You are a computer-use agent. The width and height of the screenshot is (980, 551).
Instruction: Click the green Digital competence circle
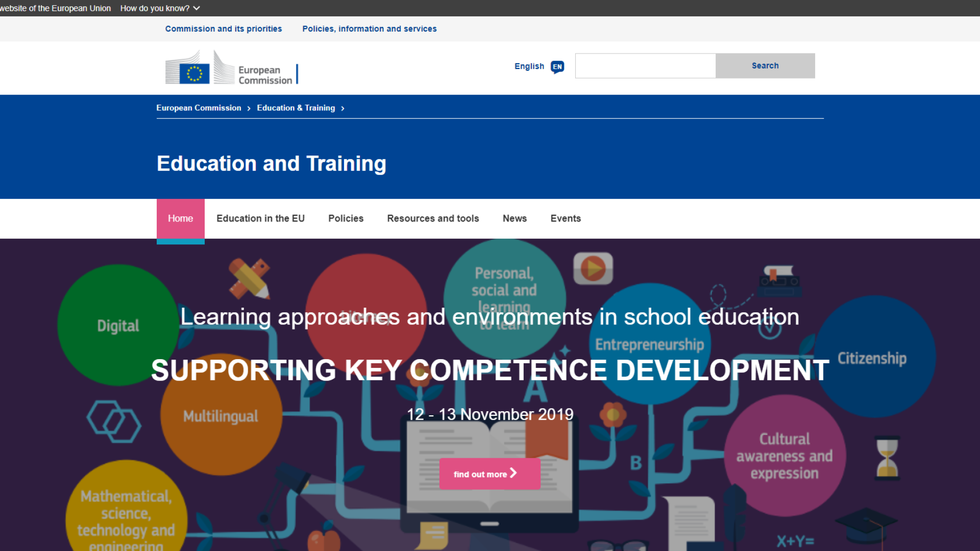tap(118, 325)
